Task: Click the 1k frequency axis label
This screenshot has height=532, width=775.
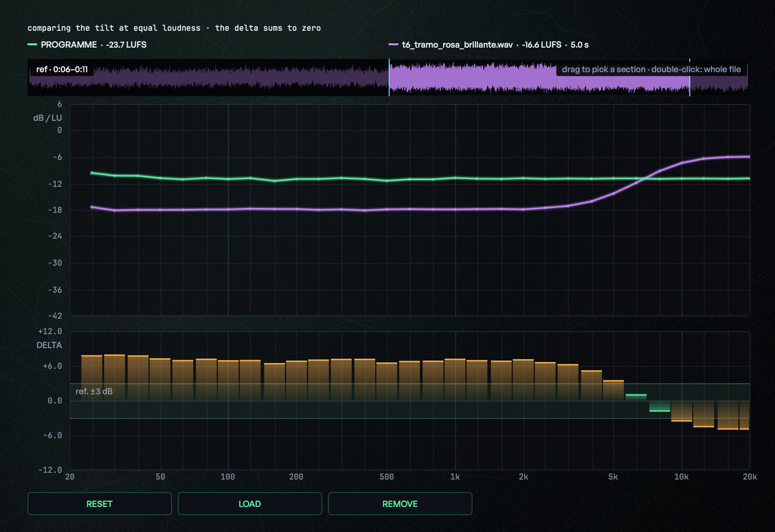Action: pos(455,476)
